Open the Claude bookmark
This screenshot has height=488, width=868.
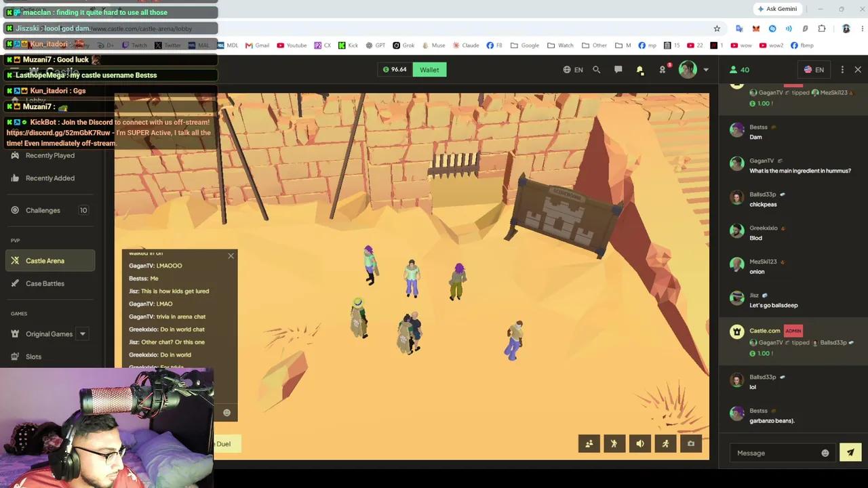coord(465,45)
